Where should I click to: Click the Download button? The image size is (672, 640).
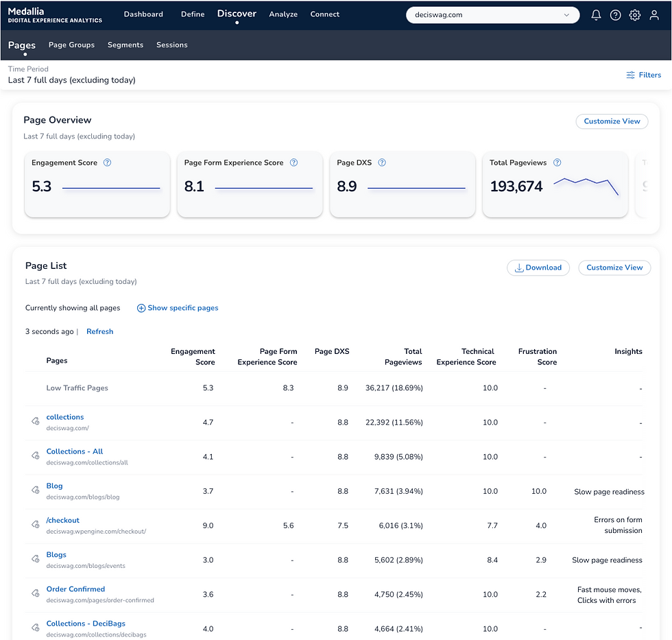pos(538,268)
